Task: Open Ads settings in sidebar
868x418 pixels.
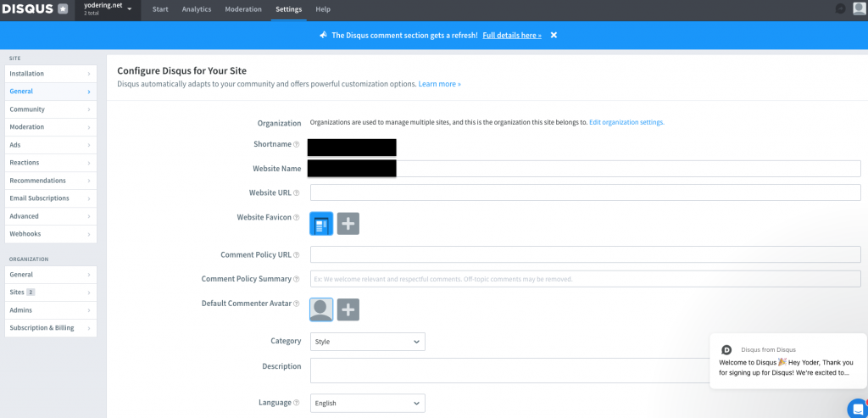Action: point(50,145)
